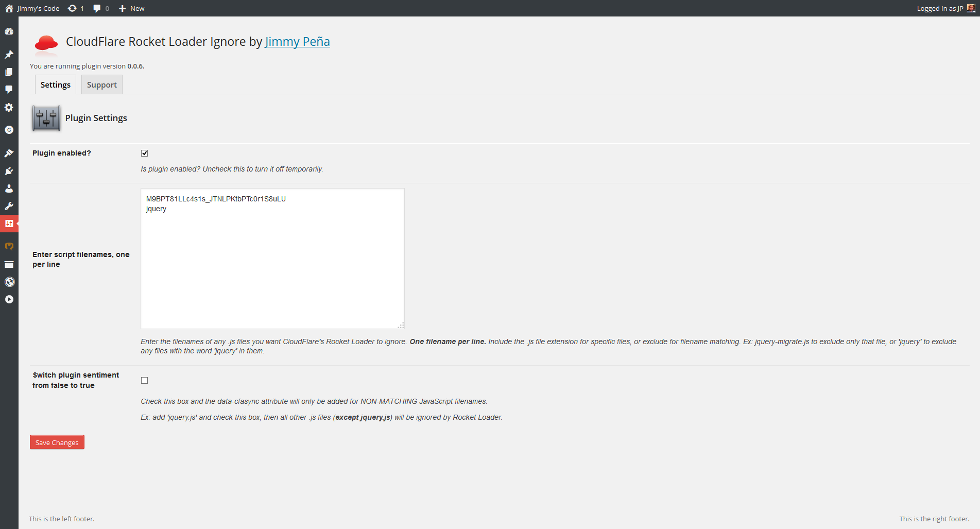Open the Jimmy Peña author link
Viewport: 980px width, 529px height.
(297, 42)
